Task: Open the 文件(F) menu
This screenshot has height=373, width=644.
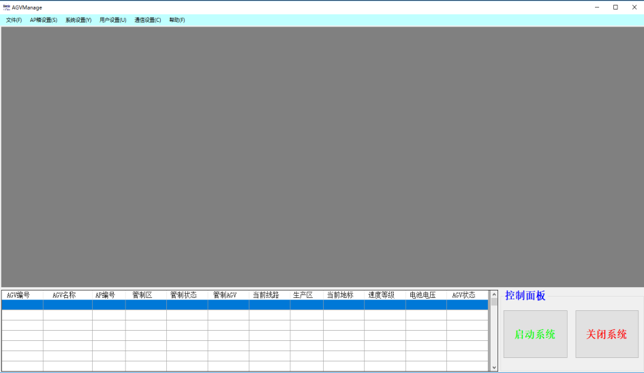Action: (x=14, y=20)
